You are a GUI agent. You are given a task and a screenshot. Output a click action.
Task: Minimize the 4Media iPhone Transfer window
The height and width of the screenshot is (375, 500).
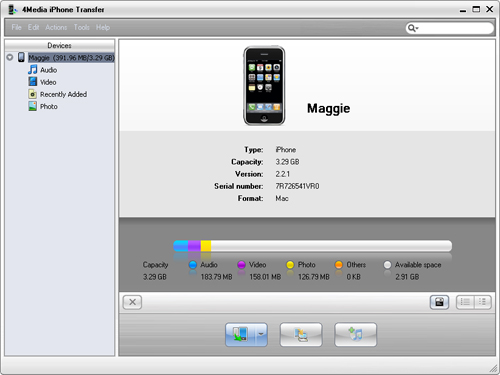(463, 10)
